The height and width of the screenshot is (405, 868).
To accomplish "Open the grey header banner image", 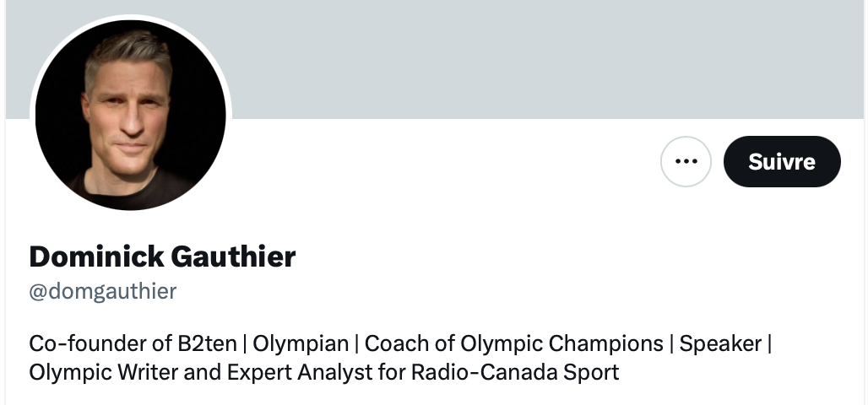I will [x=435, y=59].
